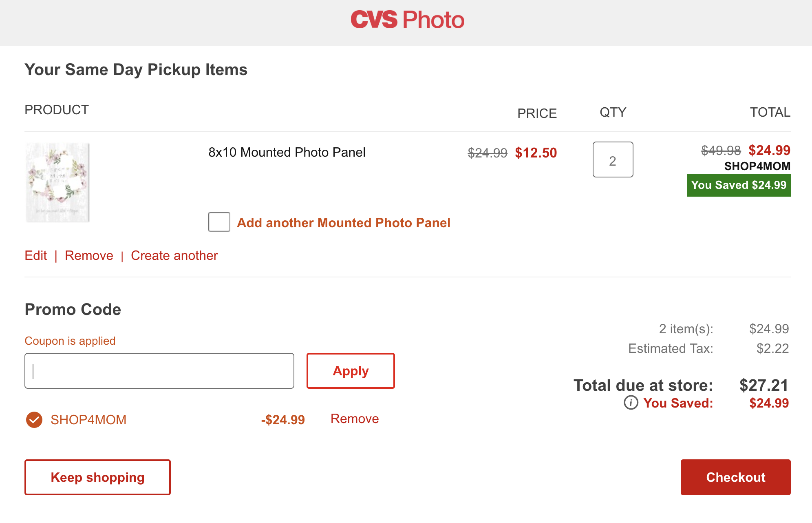Image resolution: width=812 pixels, height=523 pixels.
Task: Click the quantity field showing 2
Action: (x=613, y=160)
